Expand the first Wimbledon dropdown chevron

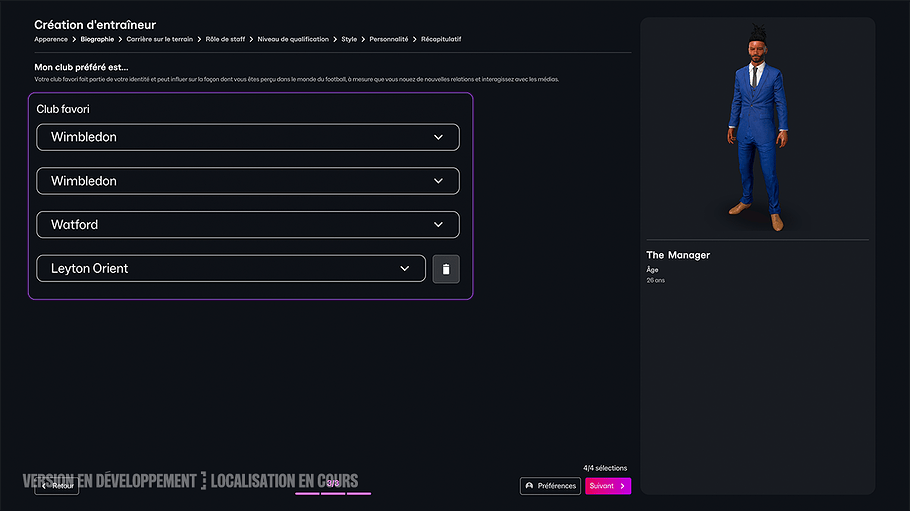click(x=438, y=137)
